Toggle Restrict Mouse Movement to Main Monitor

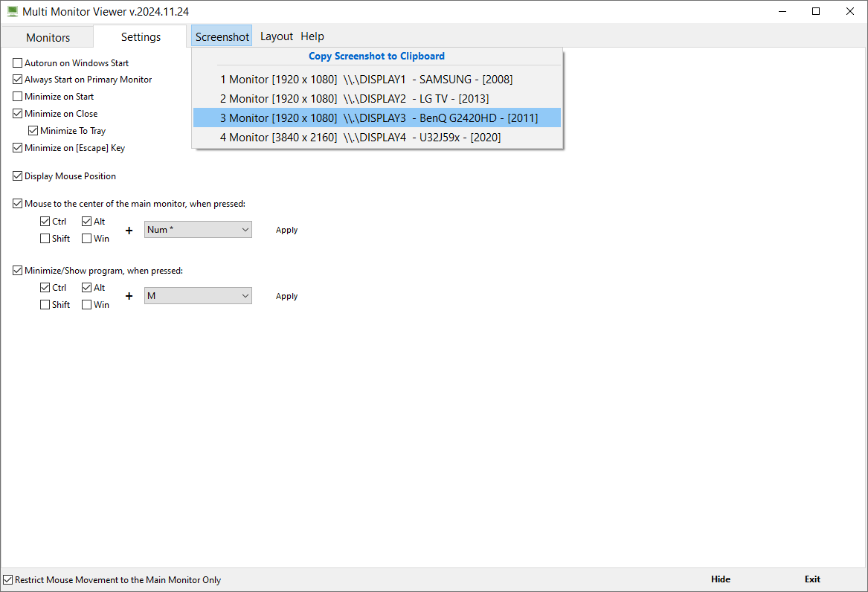pyautogui.click(x=8, y=580)
